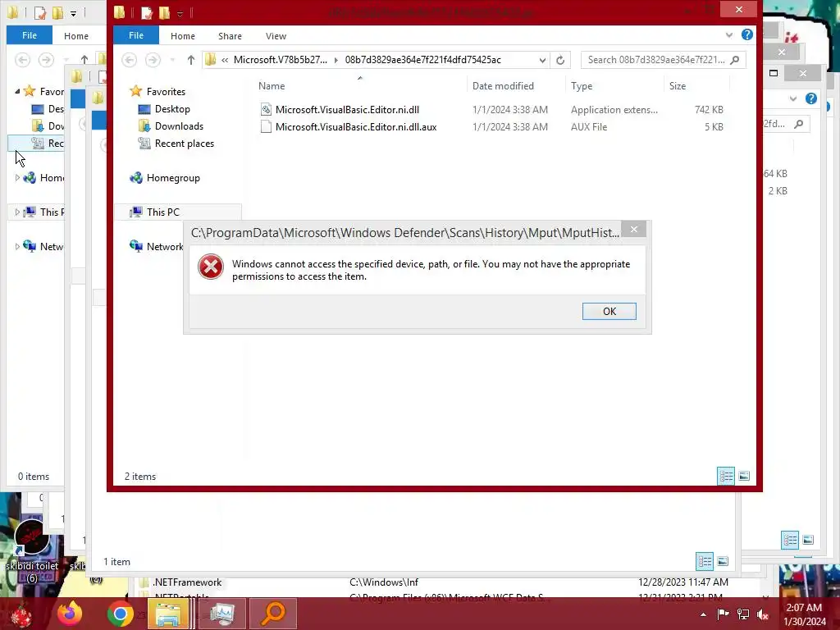Launch Firefox from the taskbar
840x630 pixels.
pos(70,614)
